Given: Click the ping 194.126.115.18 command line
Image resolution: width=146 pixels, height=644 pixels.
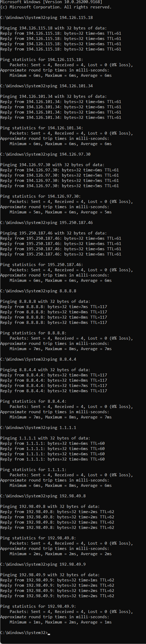Looking at the screenshot, I should (47, 18).
